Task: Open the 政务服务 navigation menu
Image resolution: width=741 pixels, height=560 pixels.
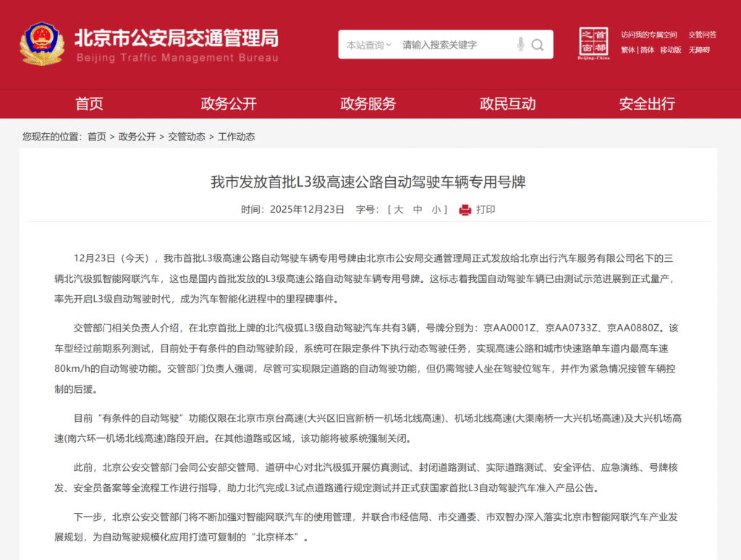Action: click(368, 103)
